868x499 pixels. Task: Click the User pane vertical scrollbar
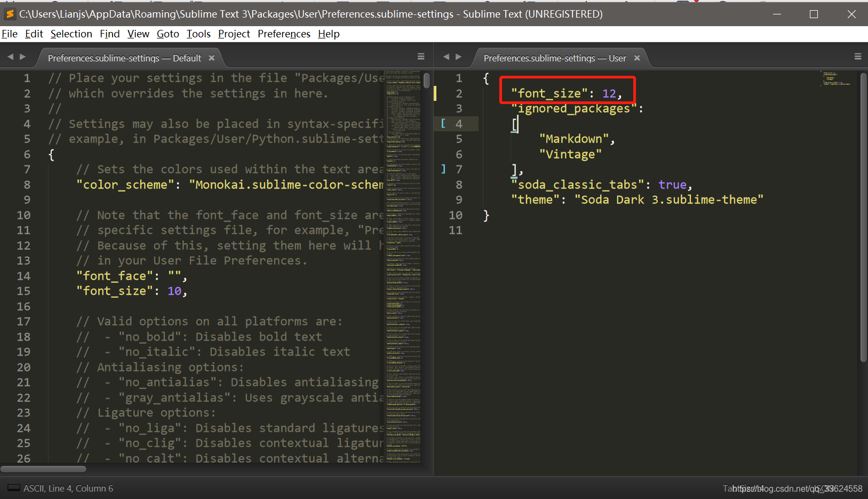tap(864, 218)
